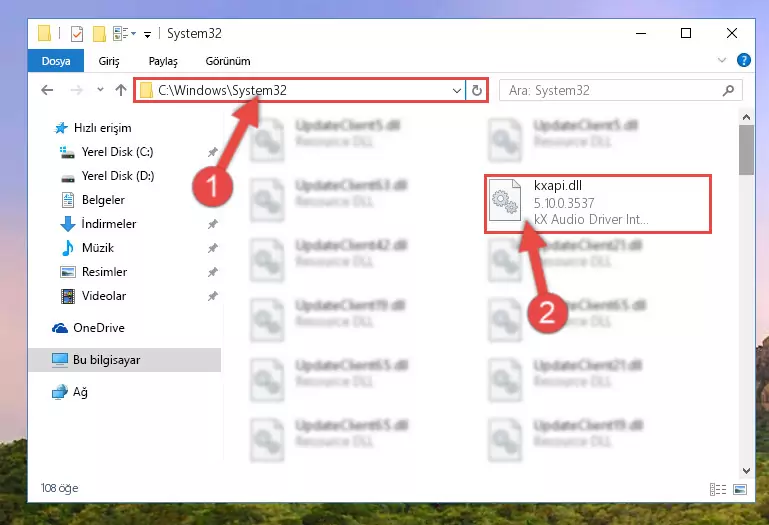Click the Videolar film icon
Viewport: 769px width, 525px height.
[x=68, y=296]
